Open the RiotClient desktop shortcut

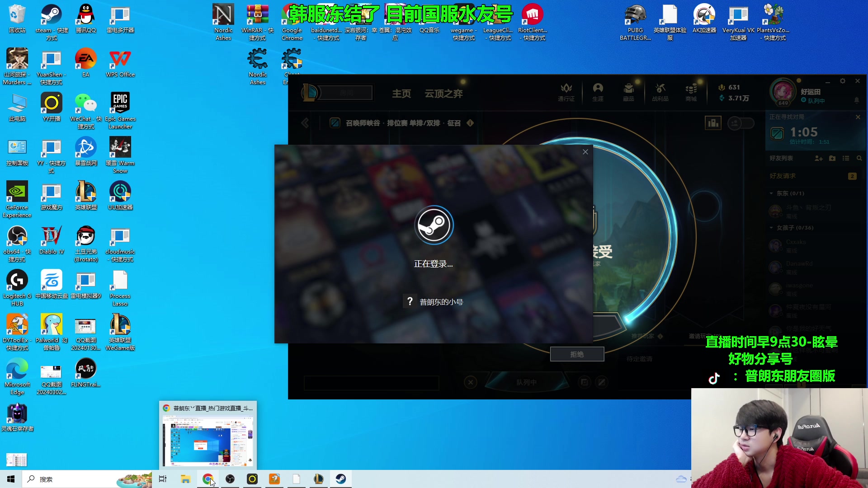(533, 22)
